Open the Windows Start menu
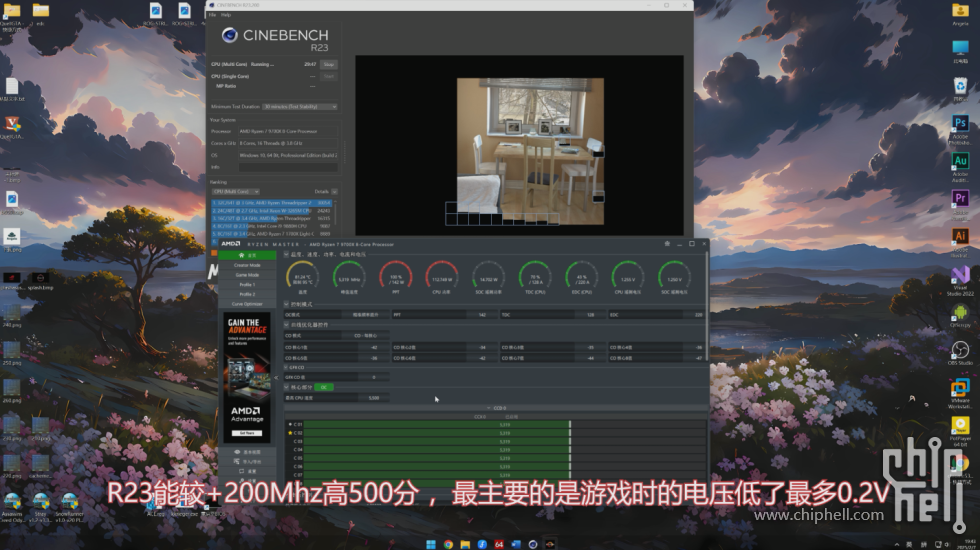This screenshot has width=980, height=550. [x=431, y=544]
